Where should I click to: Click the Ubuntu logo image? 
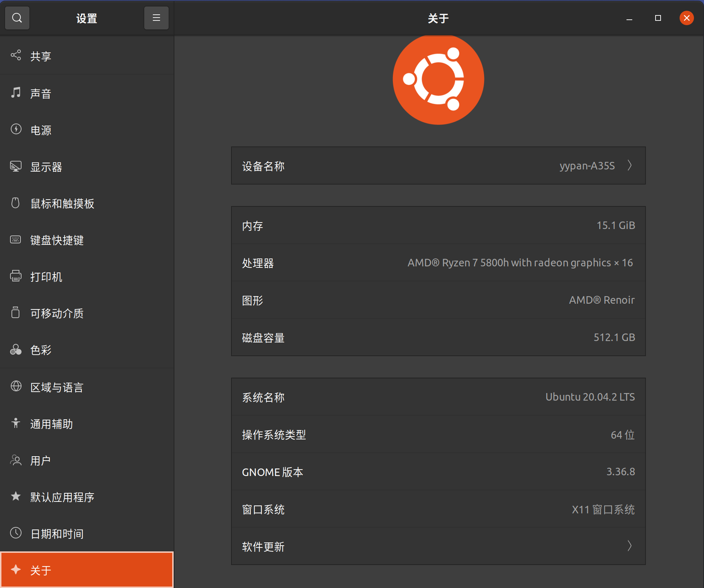click(438, 79)
